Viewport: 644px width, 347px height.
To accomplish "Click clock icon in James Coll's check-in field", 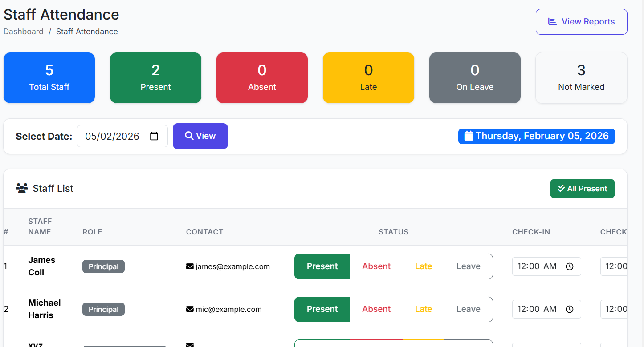I will coord(569,266).
